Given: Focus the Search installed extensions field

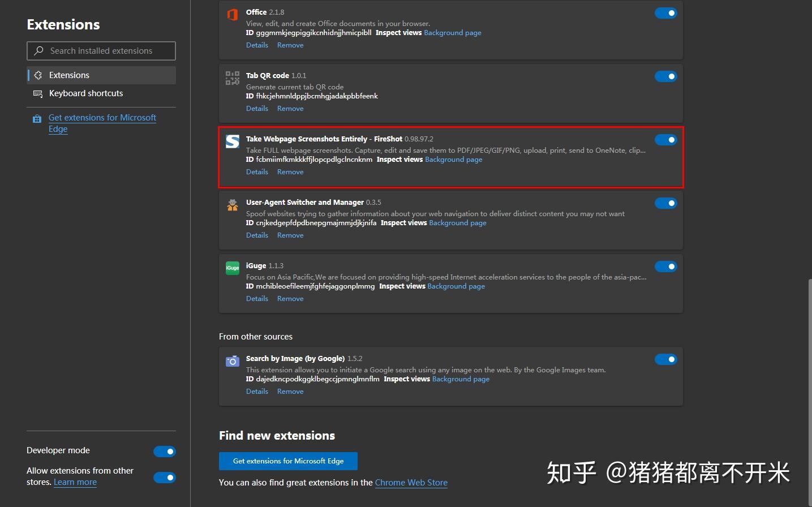Looking at the screenshot, I should [x=101, y=51].
